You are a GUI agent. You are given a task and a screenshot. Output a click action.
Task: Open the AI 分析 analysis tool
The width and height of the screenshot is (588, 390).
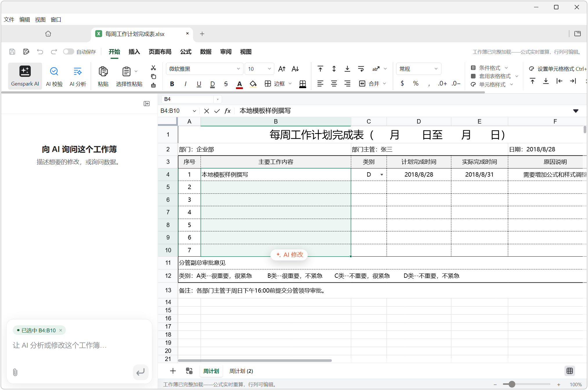point(78,76)
